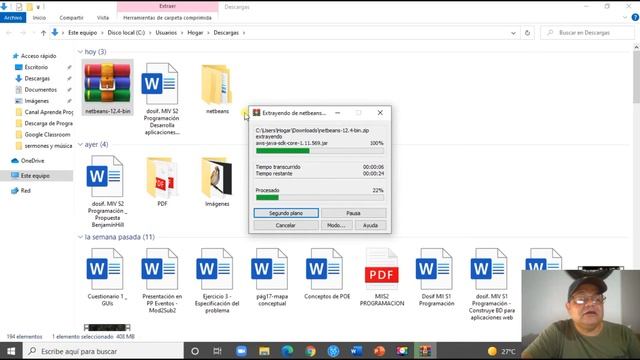Pause extraction with the Pausa button

(x=353, y=213)
